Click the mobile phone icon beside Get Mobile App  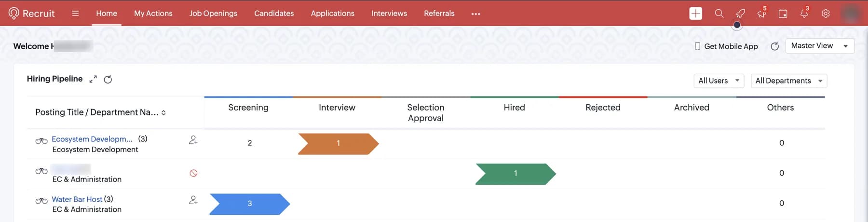(x=697, y=46)
